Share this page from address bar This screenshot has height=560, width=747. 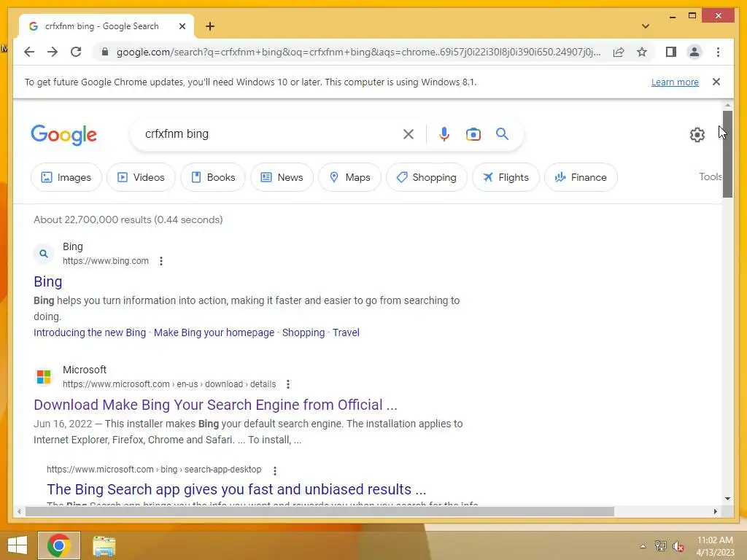point(619,52)
